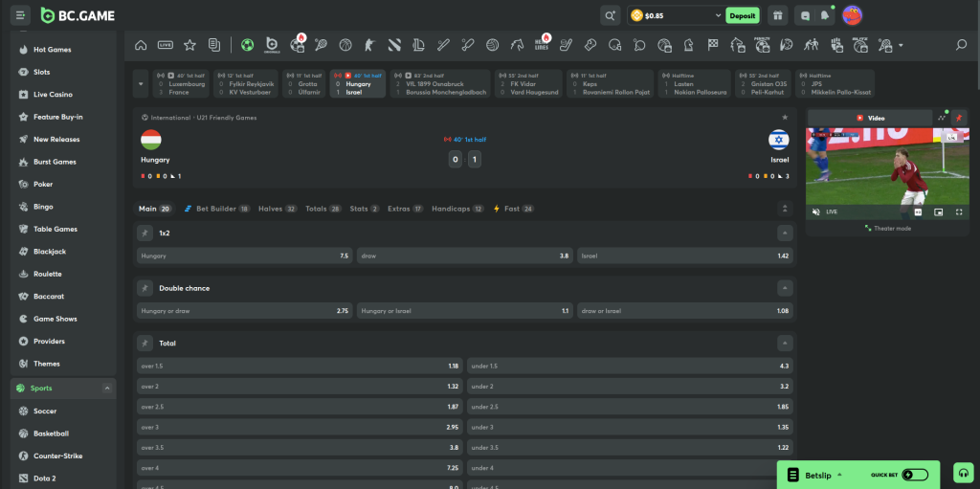
Task: Open notifications bell in top bar
Action: tap(824, 15)
